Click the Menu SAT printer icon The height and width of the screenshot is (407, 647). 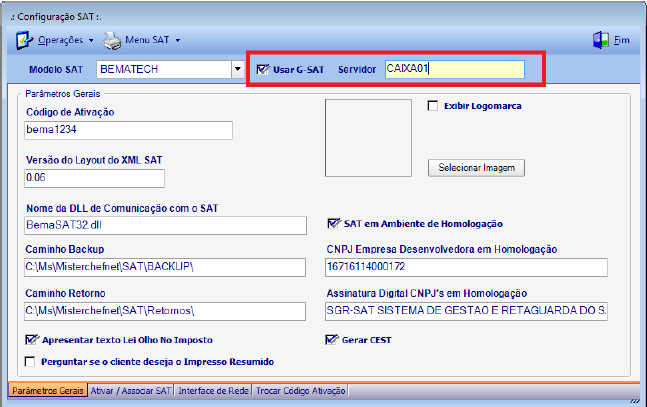coord(112,40)
